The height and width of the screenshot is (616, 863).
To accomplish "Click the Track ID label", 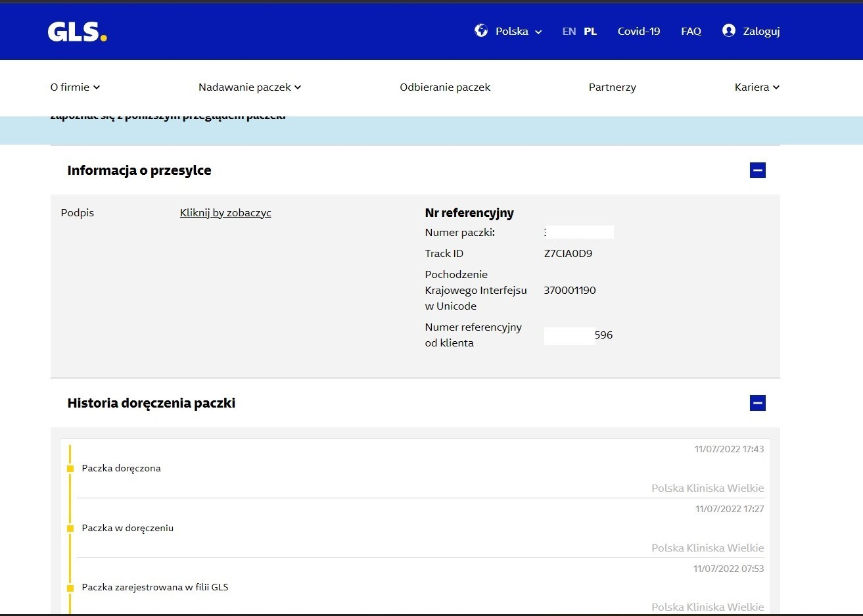I will point(444,253).
